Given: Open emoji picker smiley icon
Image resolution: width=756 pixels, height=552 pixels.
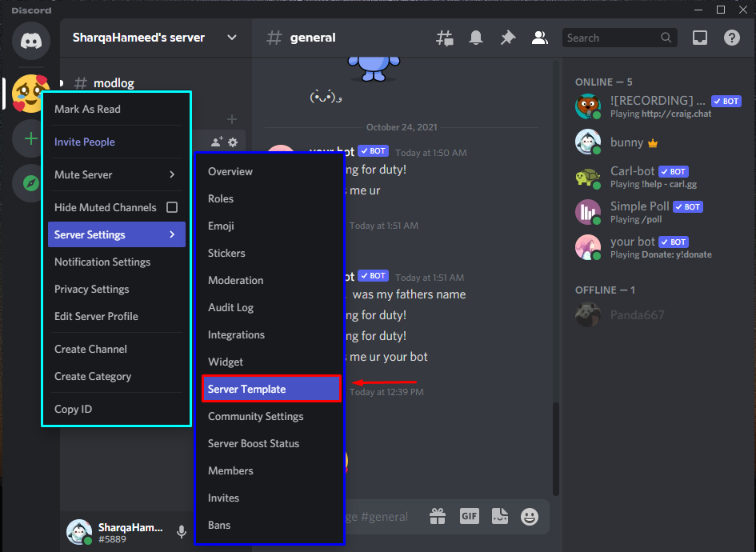Looking at the screenshot, I should point(530,517).
